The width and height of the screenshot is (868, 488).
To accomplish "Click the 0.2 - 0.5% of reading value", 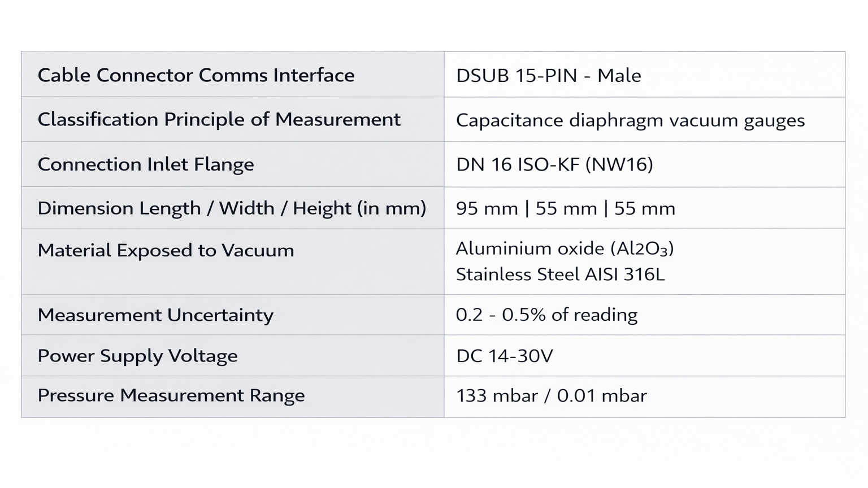I will click(546, 315).
